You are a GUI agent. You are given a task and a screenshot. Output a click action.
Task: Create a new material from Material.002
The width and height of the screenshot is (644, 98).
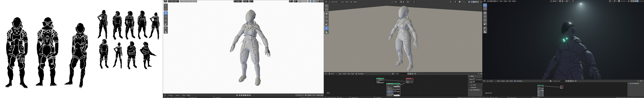pos(571,81)
